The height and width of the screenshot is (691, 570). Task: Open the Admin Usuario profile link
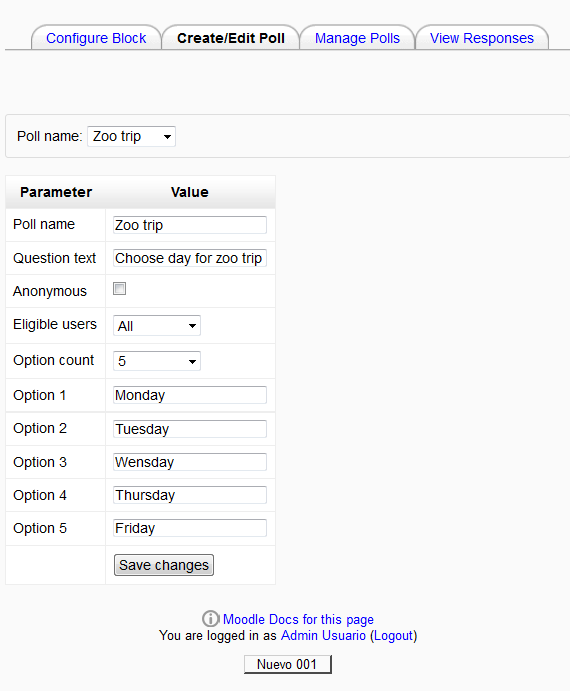323,635
